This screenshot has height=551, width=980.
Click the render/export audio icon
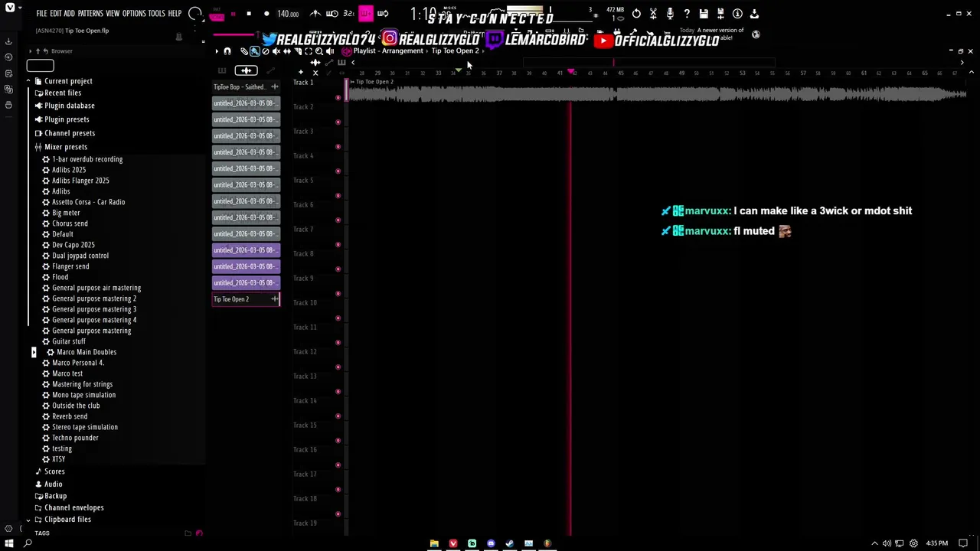(720, 14)
